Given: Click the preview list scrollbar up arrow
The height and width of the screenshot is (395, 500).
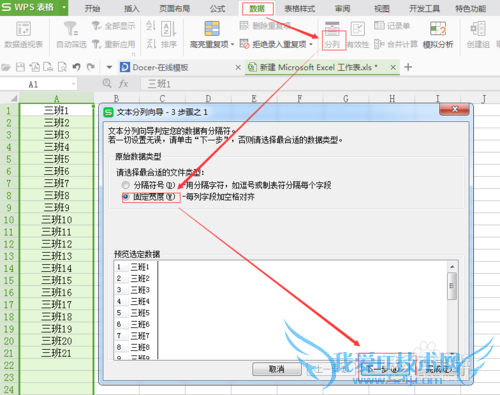Looking at the screenshot, I should coord(452,266).
